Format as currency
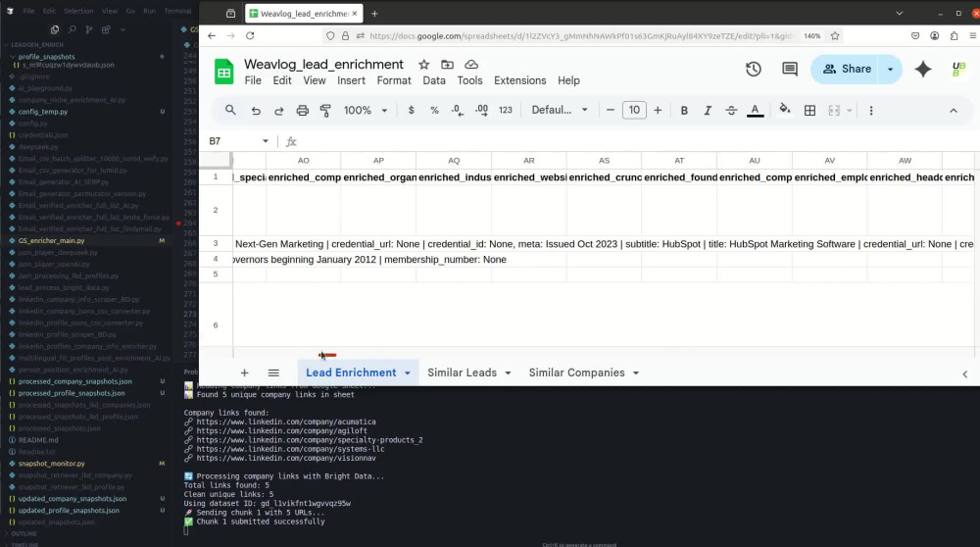 pyautogui.click(x=411, y=110)
